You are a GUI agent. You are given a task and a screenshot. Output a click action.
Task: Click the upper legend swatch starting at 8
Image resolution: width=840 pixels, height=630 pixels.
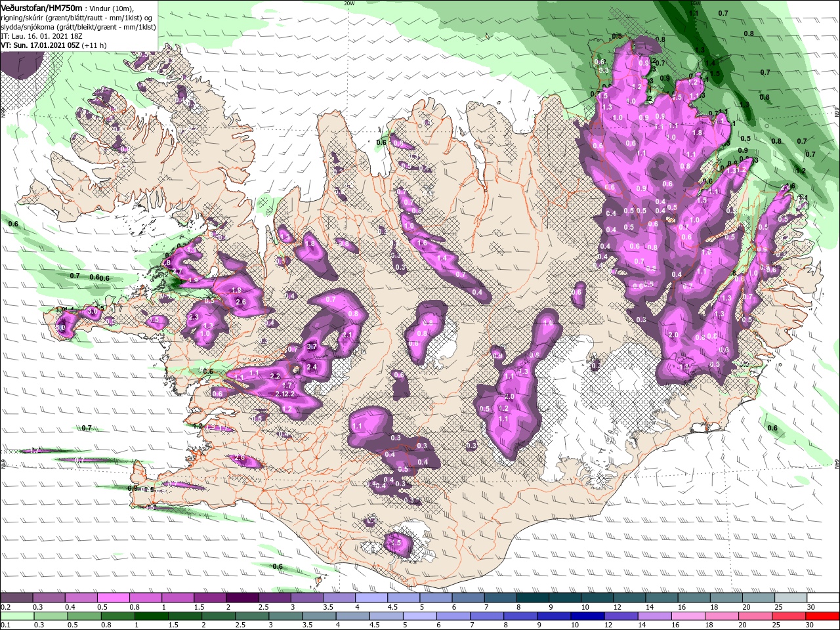pos(532,598)
